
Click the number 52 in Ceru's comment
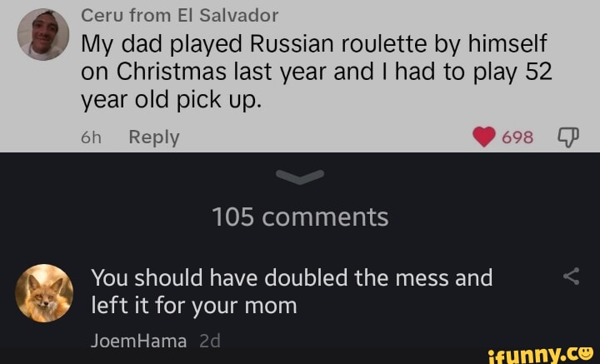pyautogui.click(x=529, y=72)
